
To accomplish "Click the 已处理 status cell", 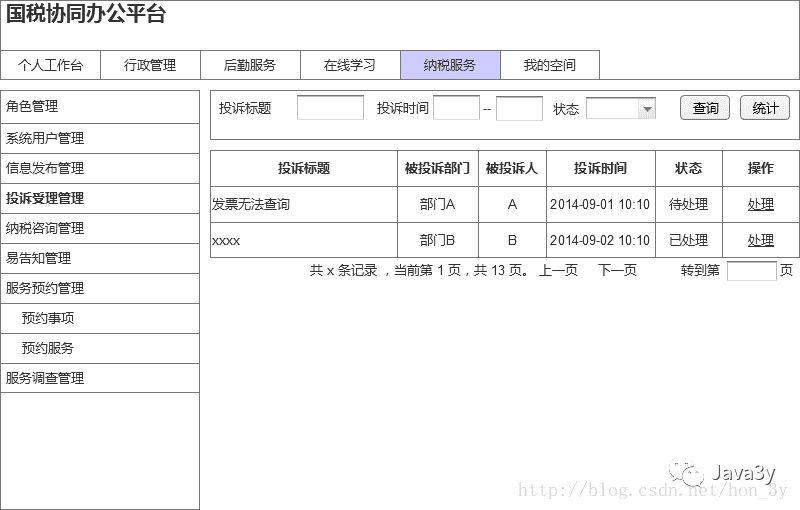I will [689, 240].
